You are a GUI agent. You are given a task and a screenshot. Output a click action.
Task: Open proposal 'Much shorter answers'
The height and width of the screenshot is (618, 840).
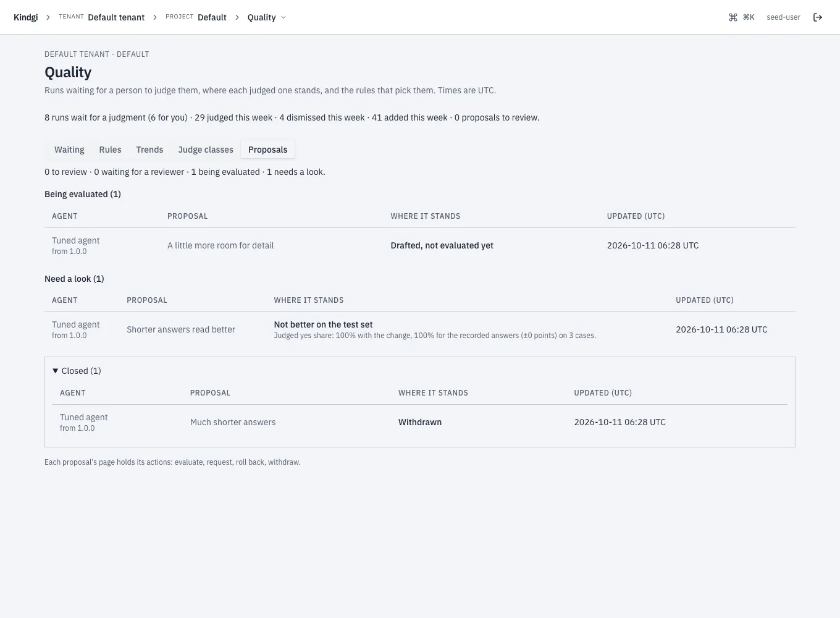233,422
